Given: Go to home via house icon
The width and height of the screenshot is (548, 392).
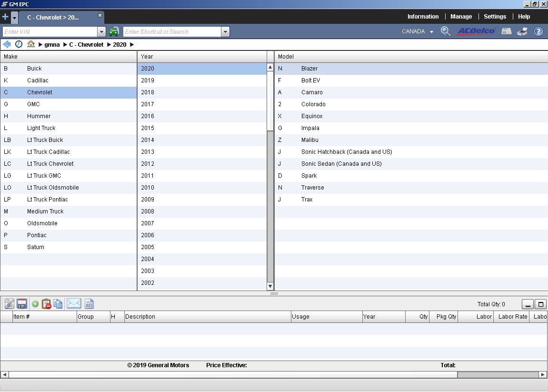Looking at the screenshot, I should pyautogui.click(x=31, y=44).
